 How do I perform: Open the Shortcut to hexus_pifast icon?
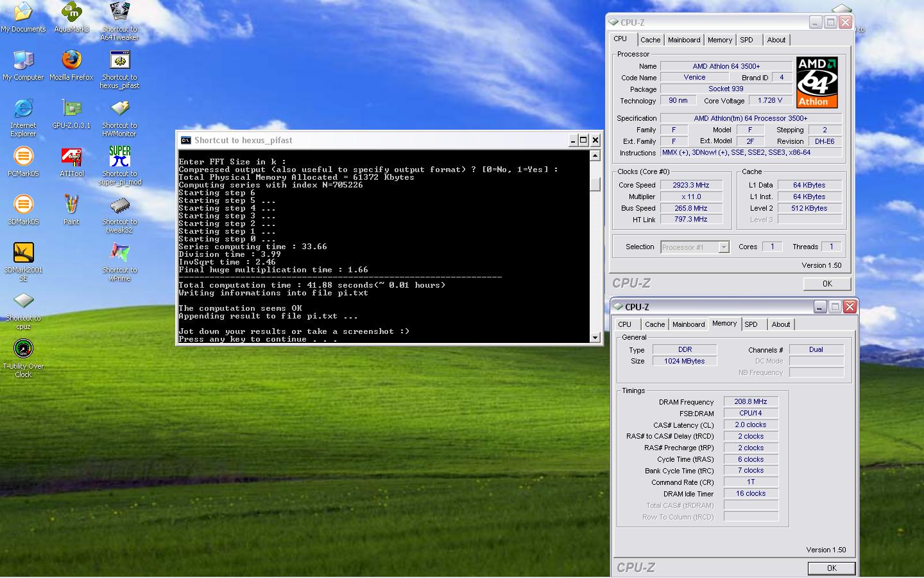point(119,69)
